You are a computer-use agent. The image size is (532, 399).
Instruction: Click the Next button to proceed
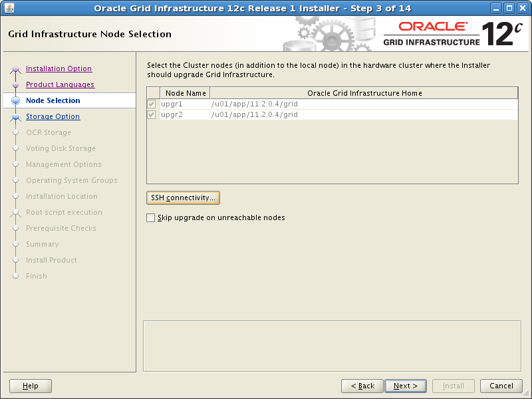[405, 386]
